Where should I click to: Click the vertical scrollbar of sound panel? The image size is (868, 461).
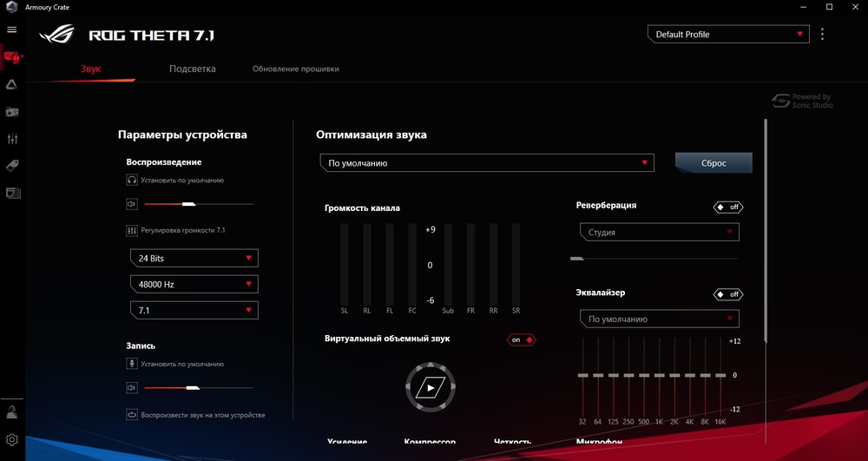pos(766,230)
